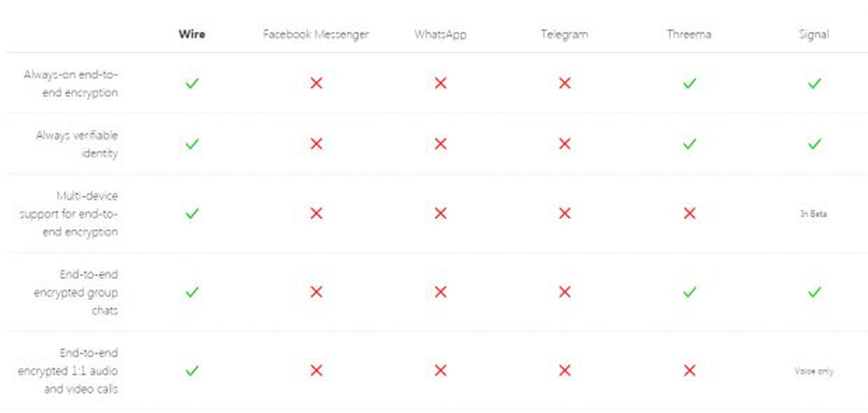Screen dimensions: 868x413
Task: Click Wire's always-on encryption green checkmark
Action: 192,83
